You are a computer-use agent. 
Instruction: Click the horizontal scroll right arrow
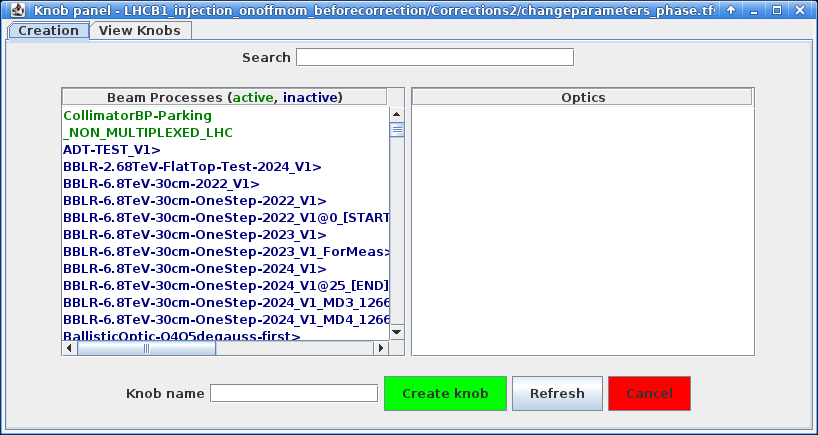381,348
